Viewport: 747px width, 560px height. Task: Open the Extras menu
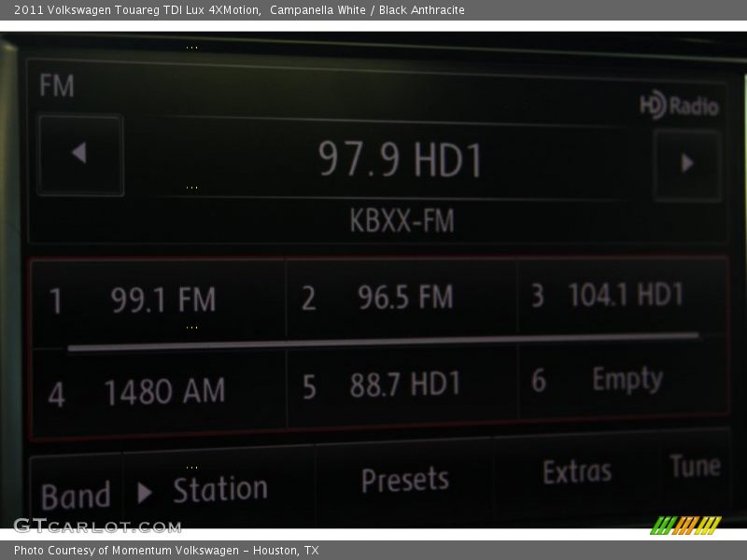tap(577, 471)
